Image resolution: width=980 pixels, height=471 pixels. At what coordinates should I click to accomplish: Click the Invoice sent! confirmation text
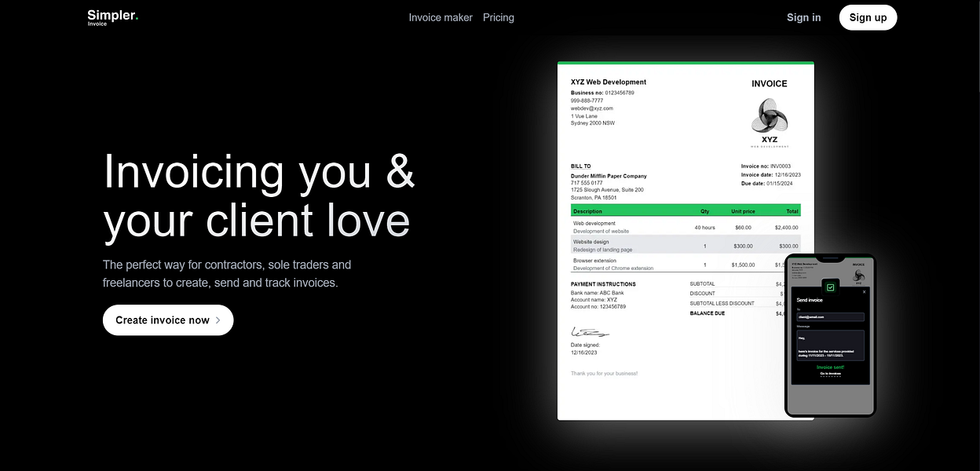click(x=830, y=367)
